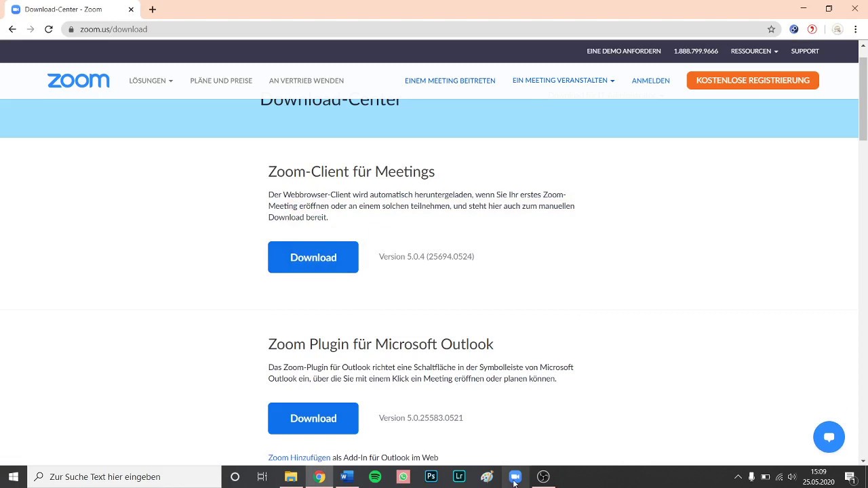Open Microsoft Word from the taskbar

pos(347,476)
